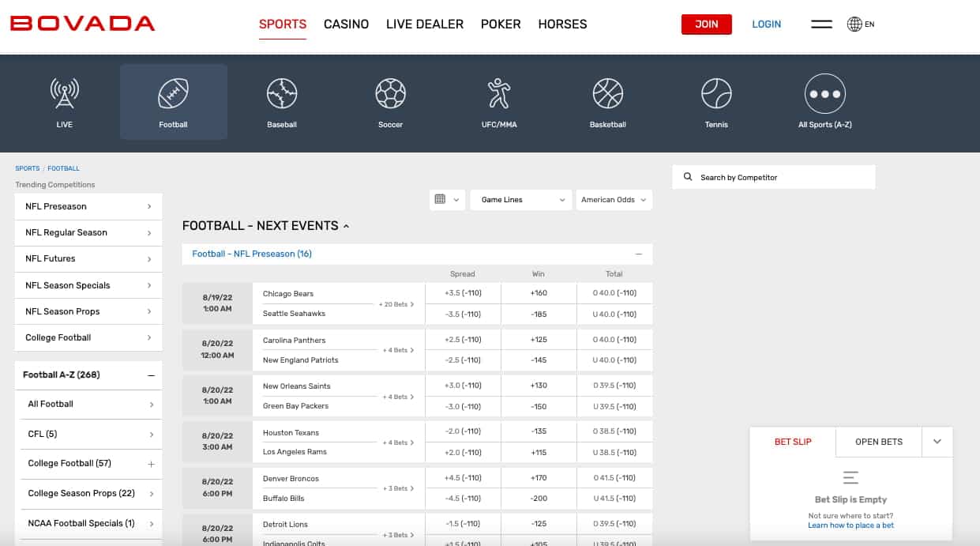Click the red JOIN button

tap(707, 24)
